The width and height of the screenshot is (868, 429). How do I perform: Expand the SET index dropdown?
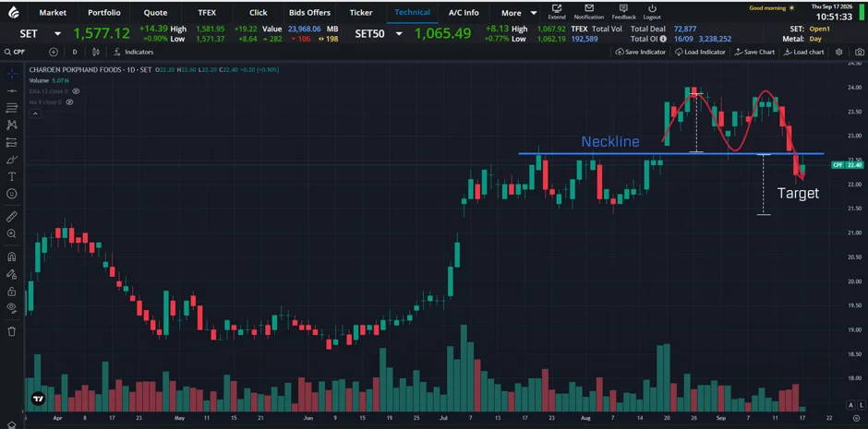(57, 34)
